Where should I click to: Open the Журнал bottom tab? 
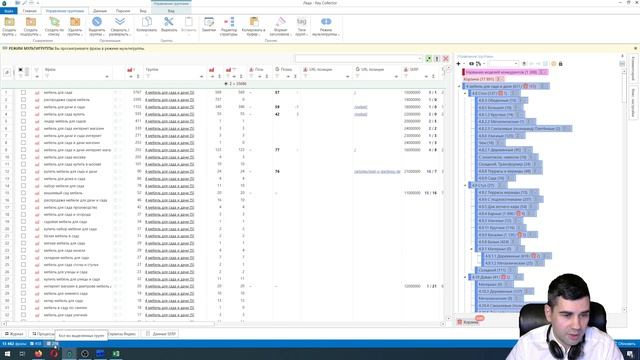click(14, 334)
